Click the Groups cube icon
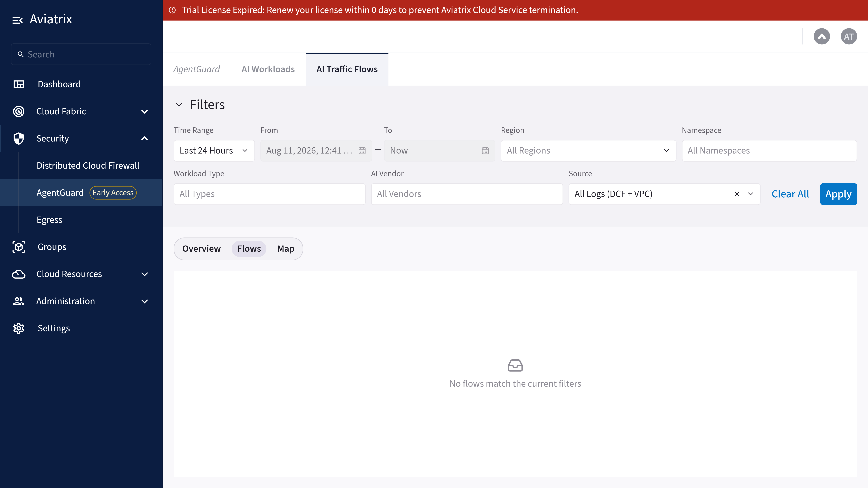The width and height of the screenshot is (868, 488). 18,247
